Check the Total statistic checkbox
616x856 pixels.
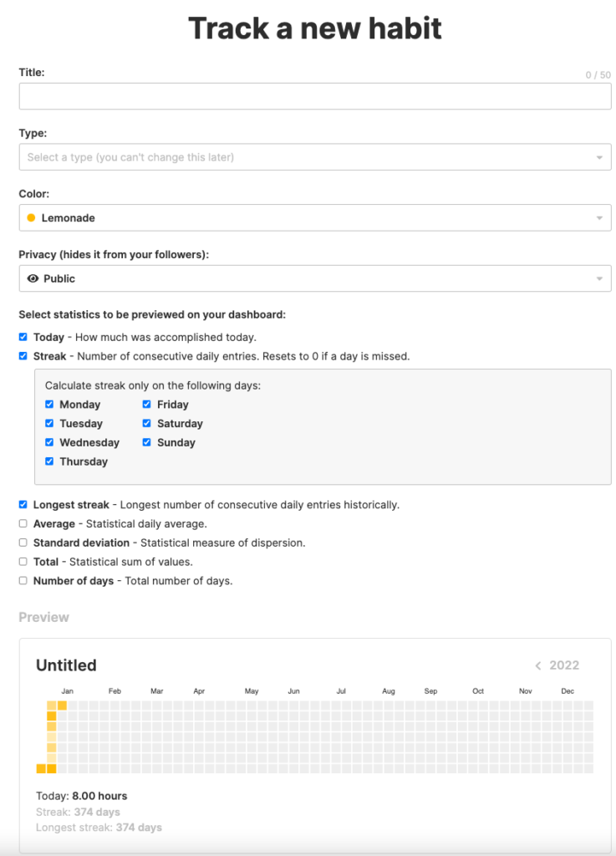(23, 562)
